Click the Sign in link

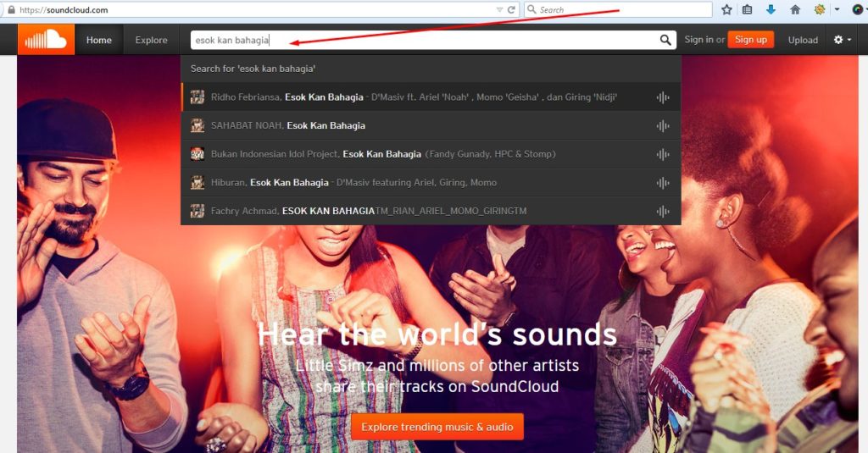[x=698, y=39]
